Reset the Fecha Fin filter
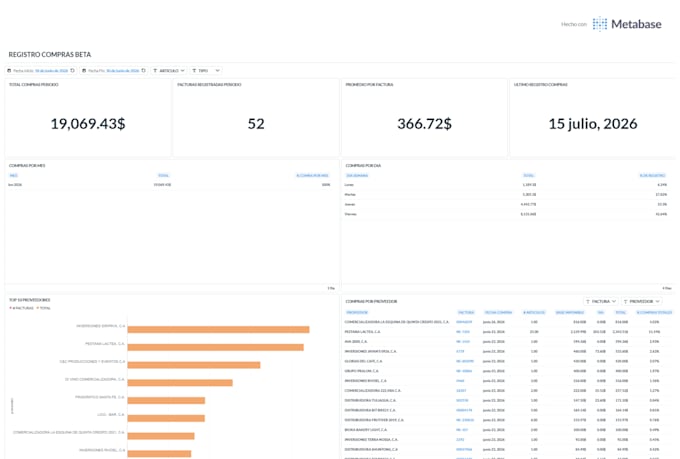Image resolution: width=680 pixels, height=459 pixels. (x=144, y=70)
